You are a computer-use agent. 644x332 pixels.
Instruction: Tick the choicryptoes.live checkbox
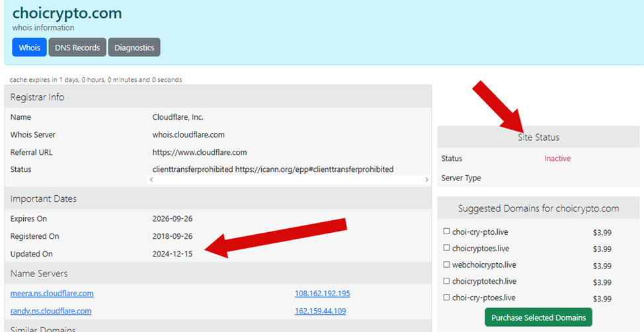click(x=446, y=248)
